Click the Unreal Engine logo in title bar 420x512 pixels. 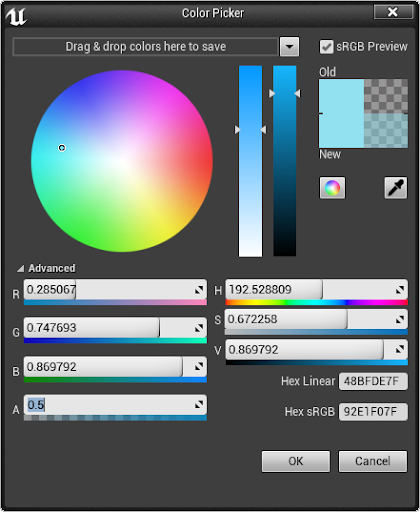[x=16, y=16]
